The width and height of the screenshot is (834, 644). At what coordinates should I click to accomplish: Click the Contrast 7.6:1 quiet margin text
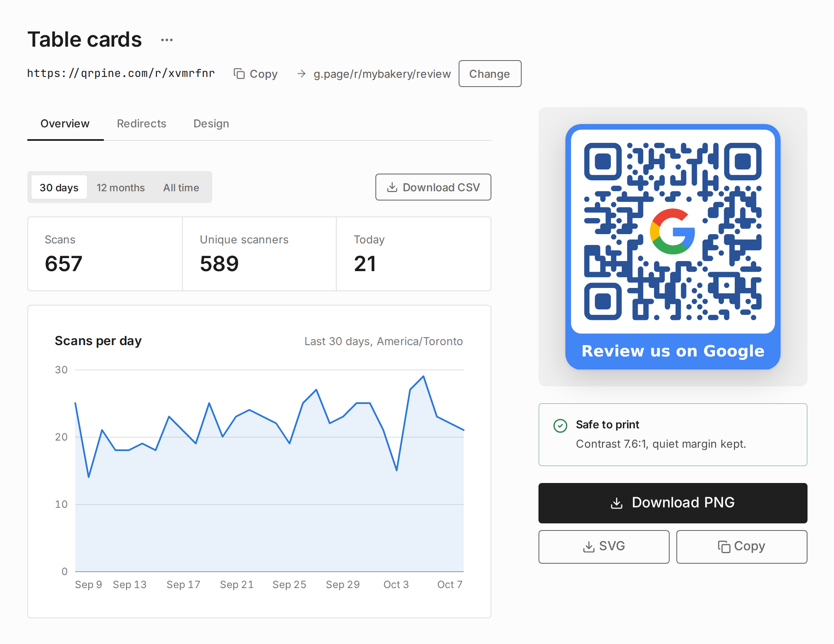pos(661,444)
